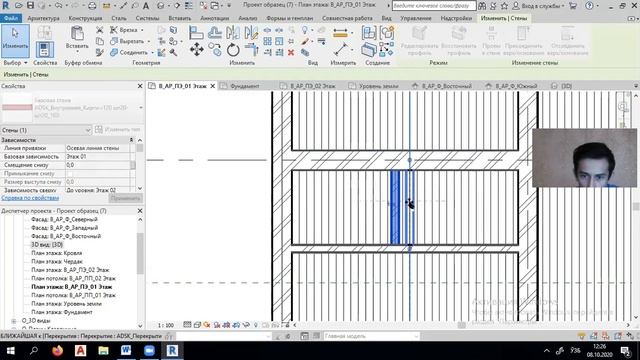Select the Mirror pick axis tool

point(233,32)
